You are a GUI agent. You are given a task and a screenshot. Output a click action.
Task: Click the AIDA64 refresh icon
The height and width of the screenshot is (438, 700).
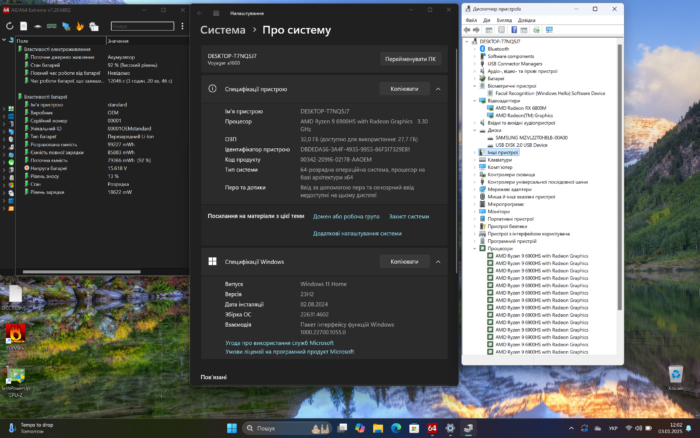tap(9, 26)
